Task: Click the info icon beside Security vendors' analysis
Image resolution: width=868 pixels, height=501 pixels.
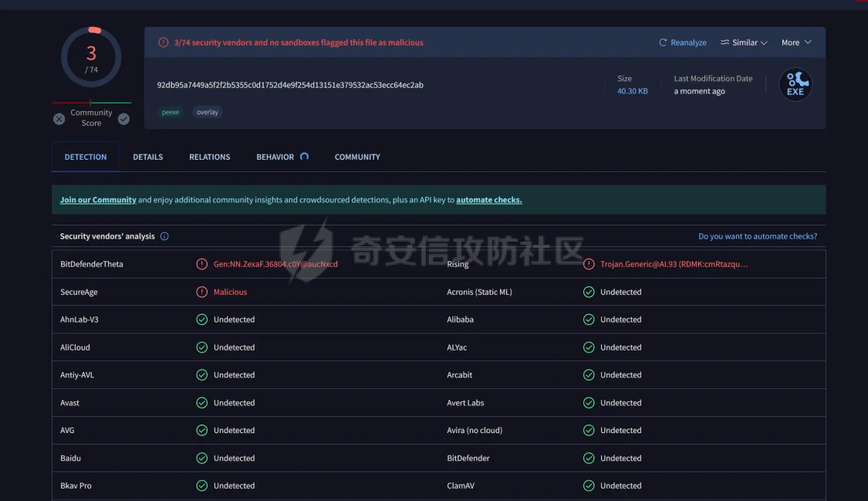Action: click(x=164, y=236)
